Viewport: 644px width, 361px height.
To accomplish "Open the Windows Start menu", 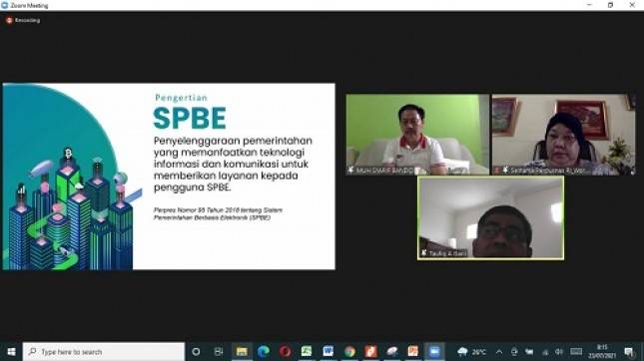I will click(11, 352).
